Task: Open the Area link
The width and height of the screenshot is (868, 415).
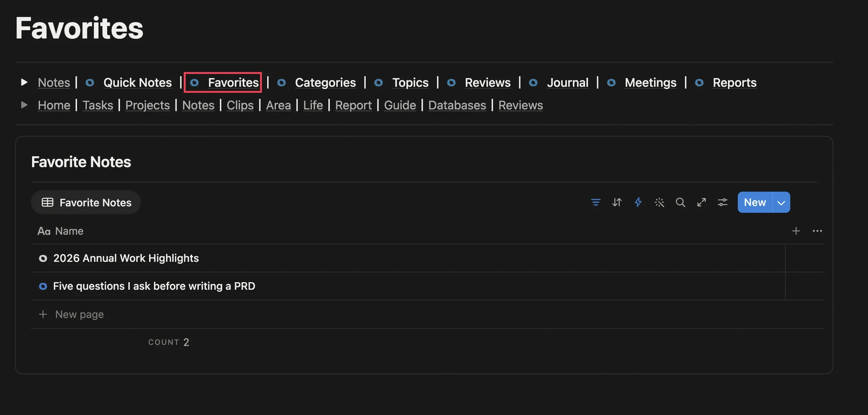Action: pos(279,105)
